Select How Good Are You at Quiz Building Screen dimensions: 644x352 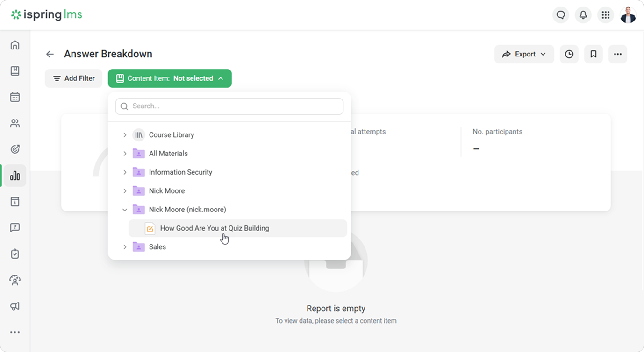[215, 228]
